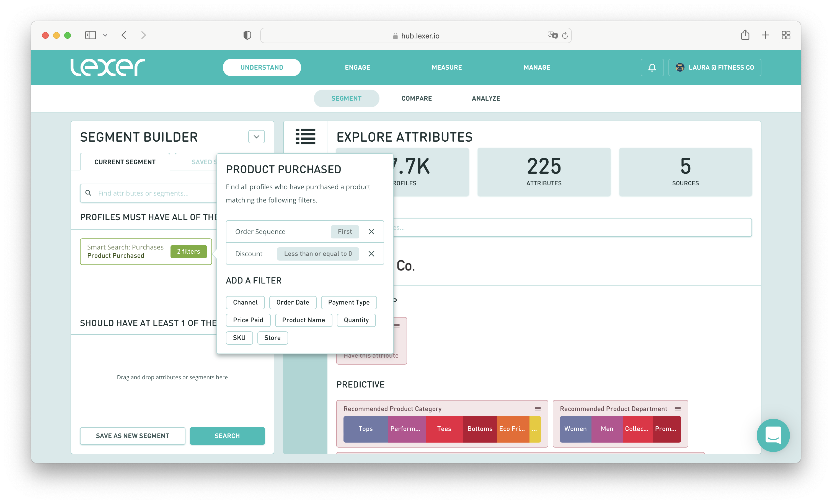Open the chat support widget
Image resolution: width=832 pixels, height=504 pixels.
click(x=773, y=435)
